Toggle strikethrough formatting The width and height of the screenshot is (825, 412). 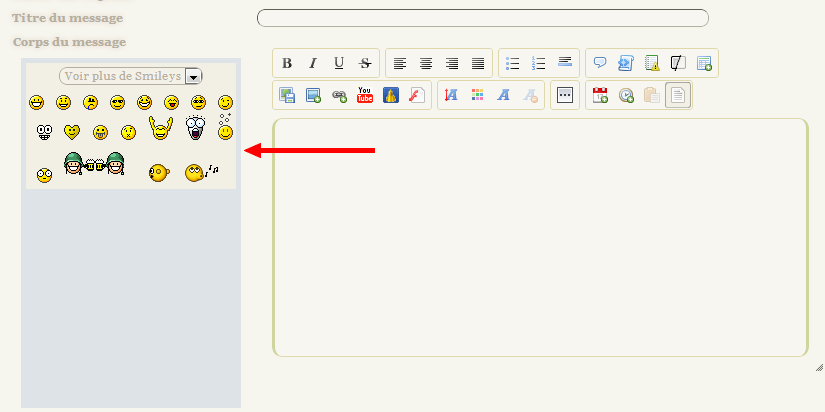[x=365, y=64]
